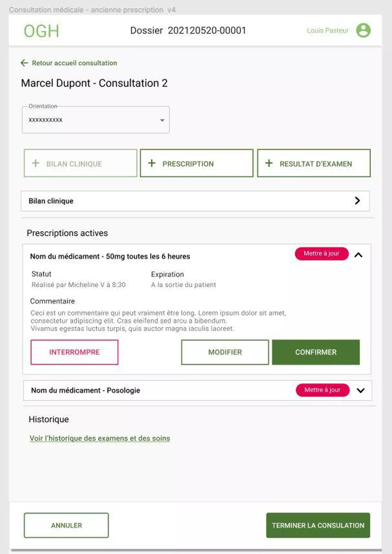Click the plus icon on BILAN CLINIQUE
The image size is (392, 554).
35,163
